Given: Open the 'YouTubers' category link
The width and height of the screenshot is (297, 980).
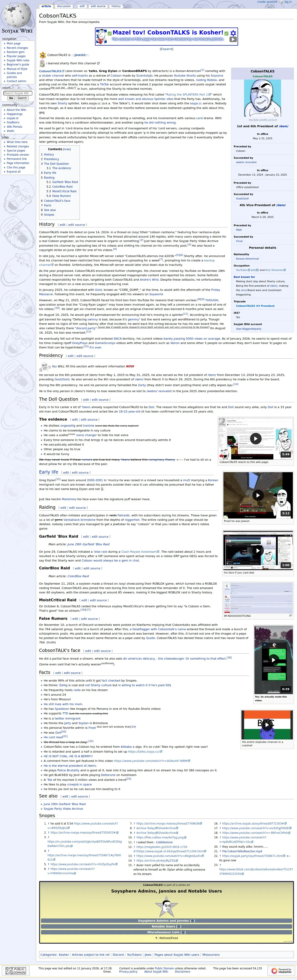Looking at the screenshot, I should pyautogui.click(x=134, y=955).
